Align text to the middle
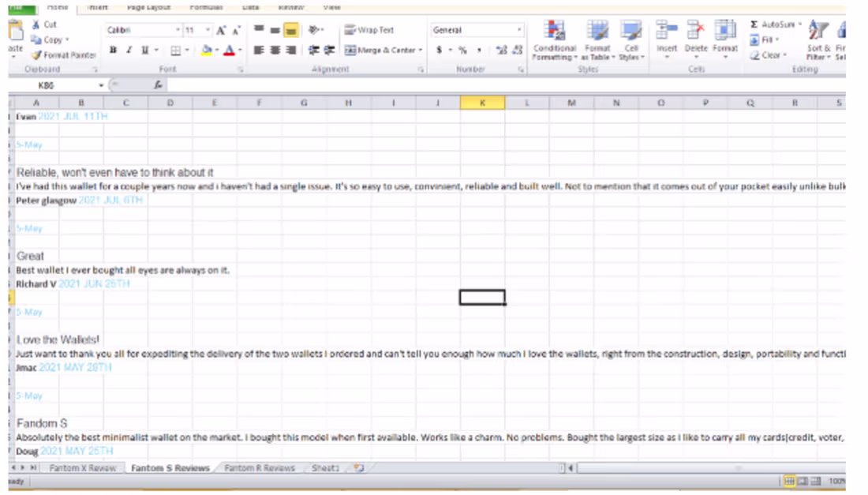This screenshot has width=868, height=495. pos(275,29)
